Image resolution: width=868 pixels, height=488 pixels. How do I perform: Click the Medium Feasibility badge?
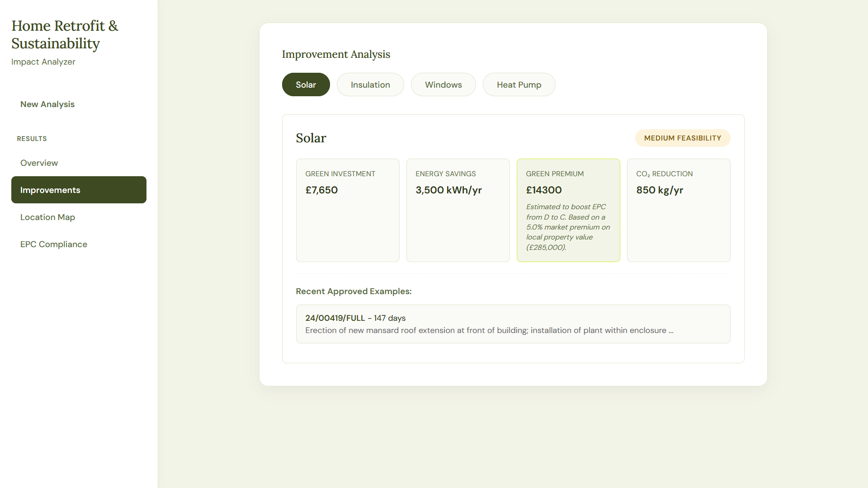682,138
